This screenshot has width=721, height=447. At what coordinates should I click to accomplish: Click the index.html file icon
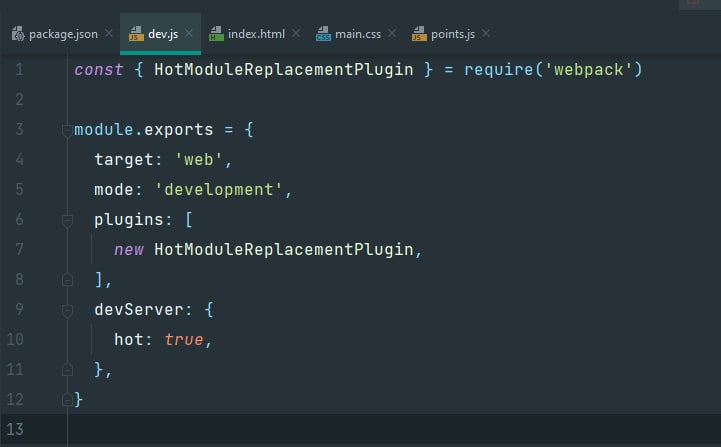tap(216, 34)
